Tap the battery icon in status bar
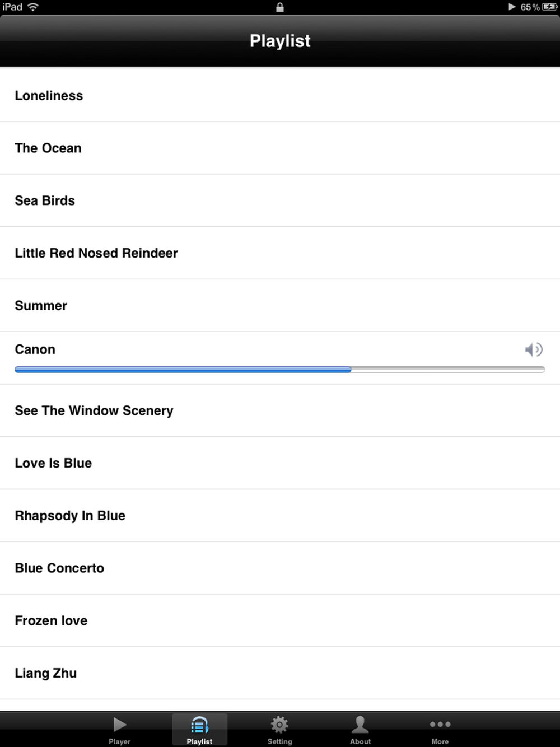Screen dimensions: 560x747 (549, 7)
